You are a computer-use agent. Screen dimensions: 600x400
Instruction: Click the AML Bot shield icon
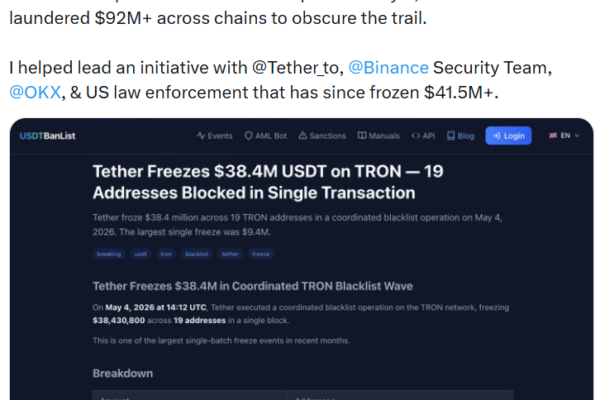point(248,136)
